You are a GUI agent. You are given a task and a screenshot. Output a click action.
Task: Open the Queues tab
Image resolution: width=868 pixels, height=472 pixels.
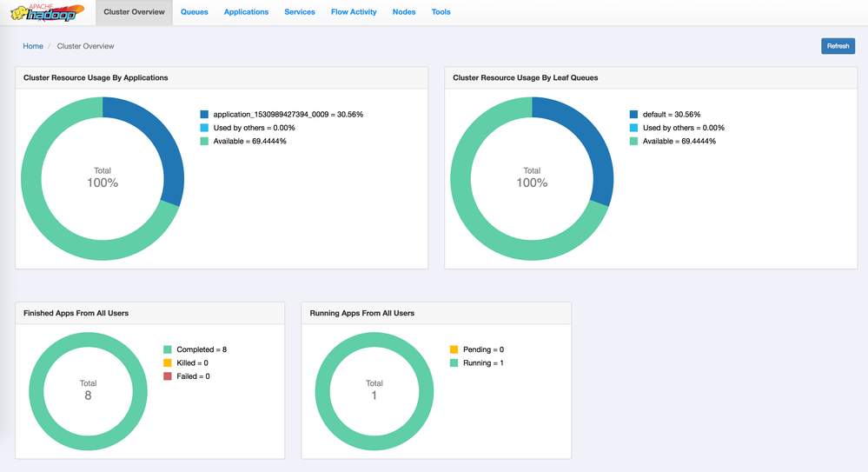click(x=194, y=12)
